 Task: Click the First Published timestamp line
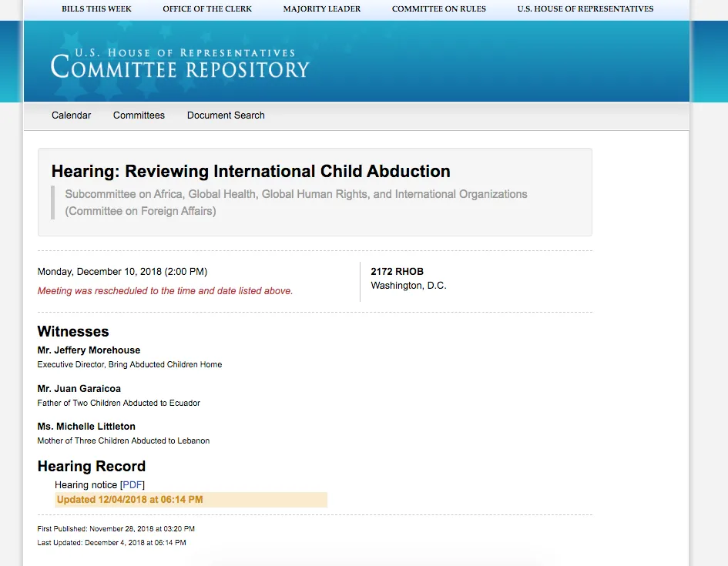(116, 529)
